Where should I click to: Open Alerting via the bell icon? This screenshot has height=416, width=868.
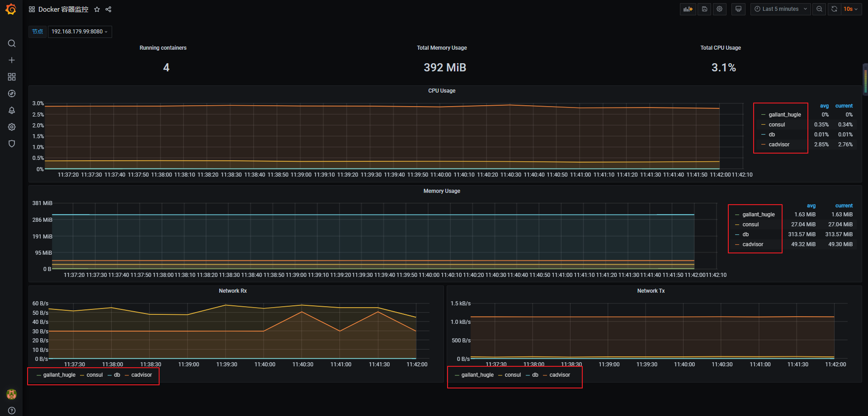coord(11,110)
